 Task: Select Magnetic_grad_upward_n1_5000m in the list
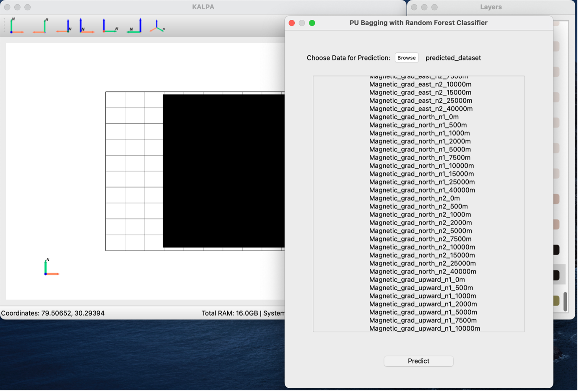424,313
